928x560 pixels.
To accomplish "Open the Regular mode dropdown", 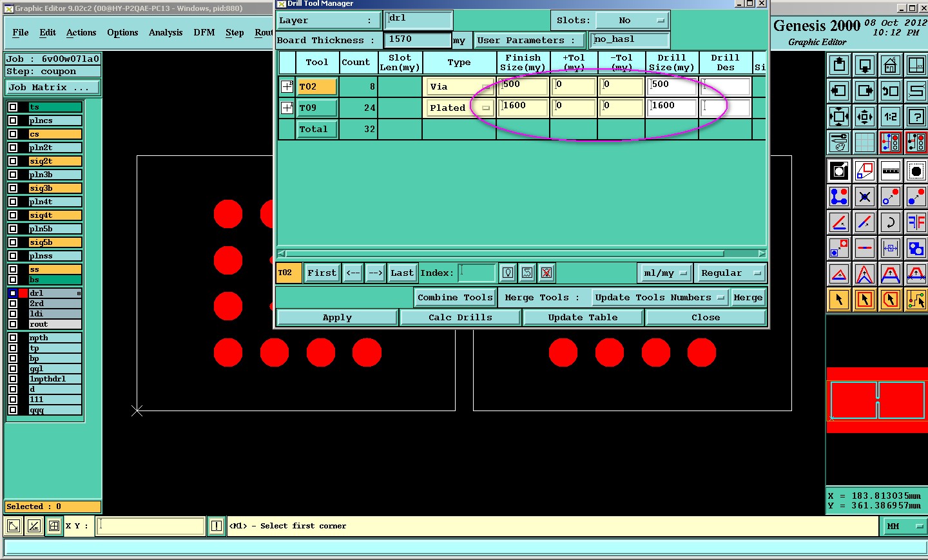I will [731, 273].
